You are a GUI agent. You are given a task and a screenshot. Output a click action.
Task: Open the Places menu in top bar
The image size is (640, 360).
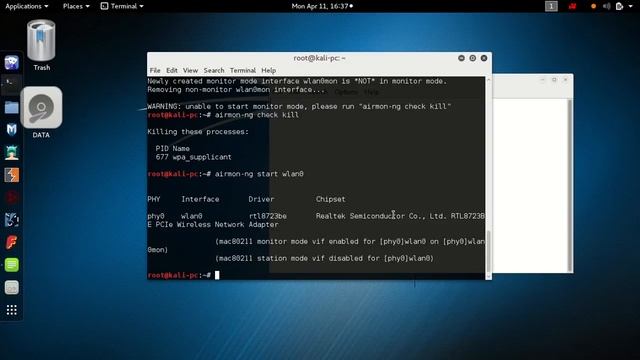click(76, 6)
